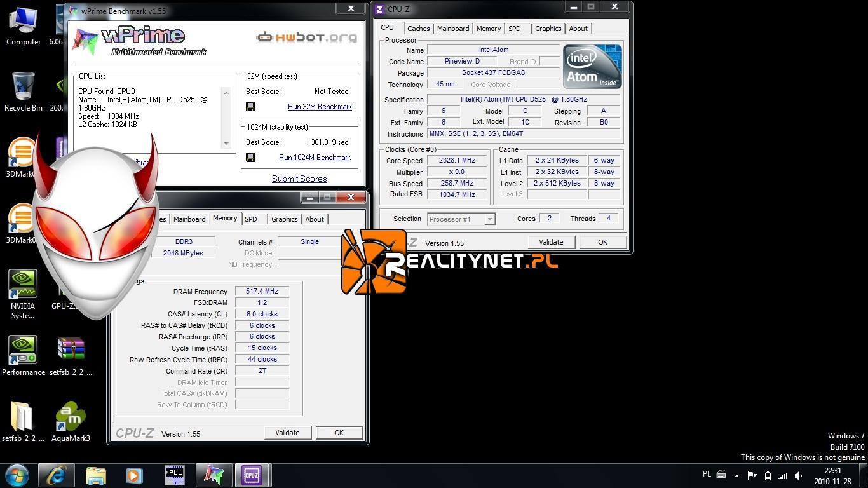The width and height of the screenshot is (868, 488).
Task: Click the CPU-Z title bar icon
Action: click(379, 9)
